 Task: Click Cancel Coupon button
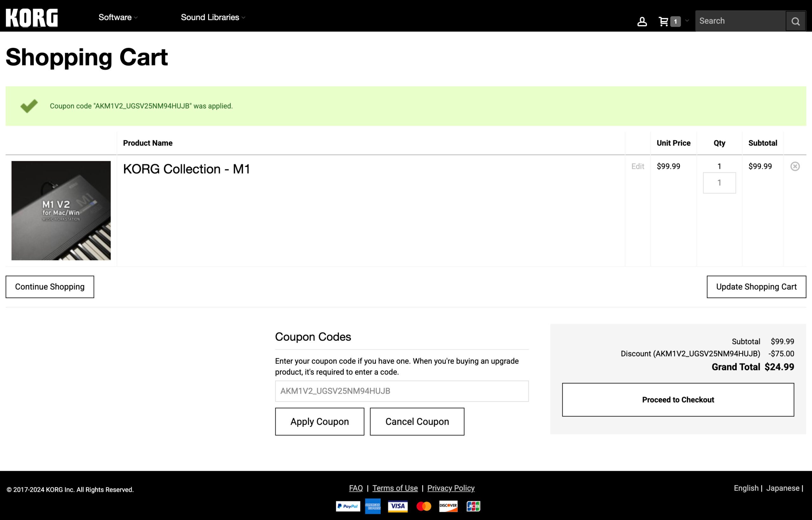click(417, 422)
